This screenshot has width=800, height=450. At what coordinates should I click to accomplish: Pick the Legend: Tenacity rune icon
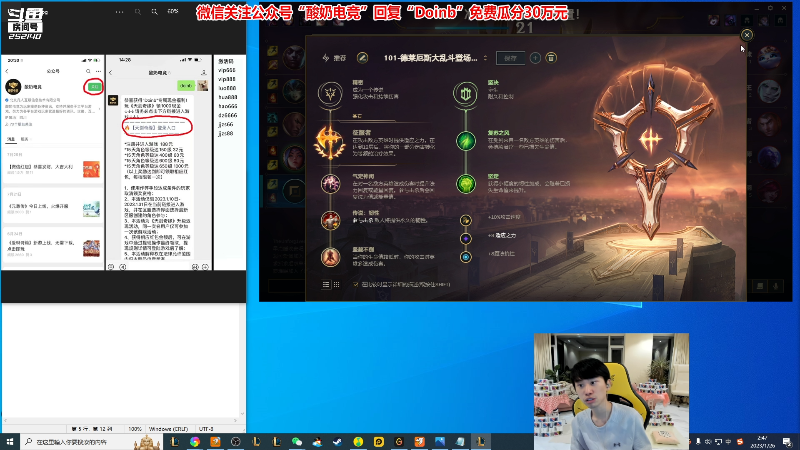[x=331, y=220]
